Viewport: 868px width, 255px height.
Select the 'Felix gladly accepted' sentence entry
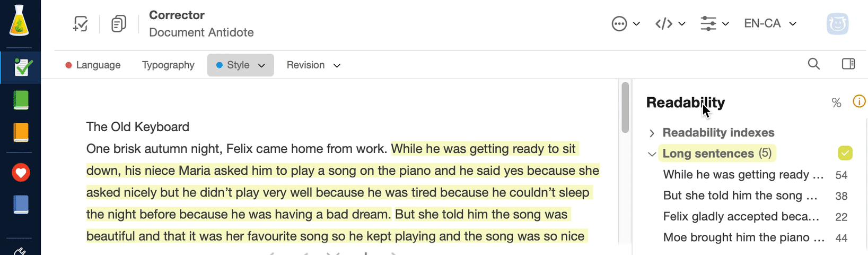[x=741, y=217]
